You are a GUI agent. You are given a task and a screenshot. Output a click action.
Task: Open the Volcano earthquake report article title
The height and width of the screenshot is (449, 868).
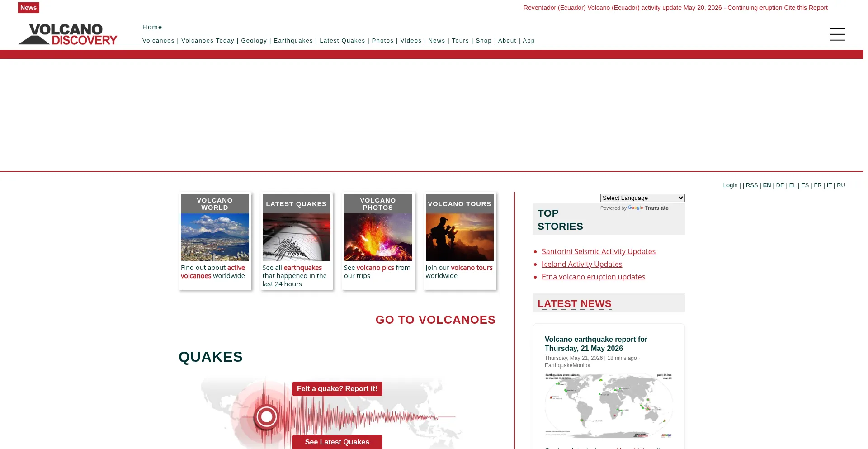point(596,344)
